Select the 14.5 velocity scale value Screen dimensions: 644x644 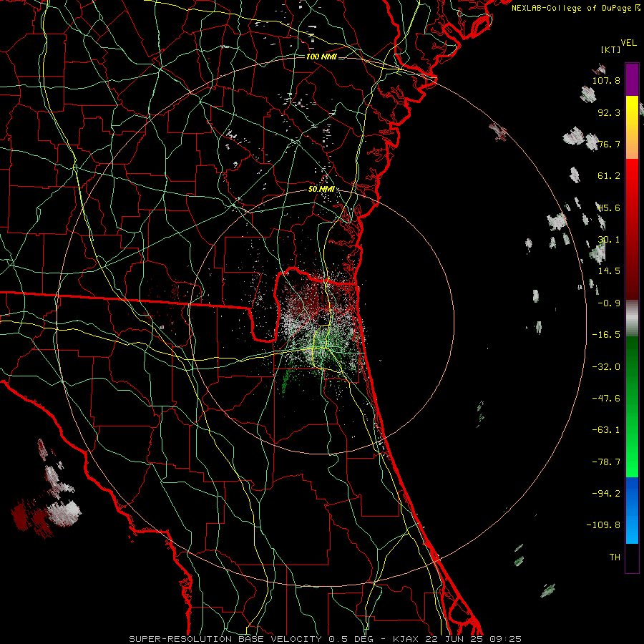609,271
